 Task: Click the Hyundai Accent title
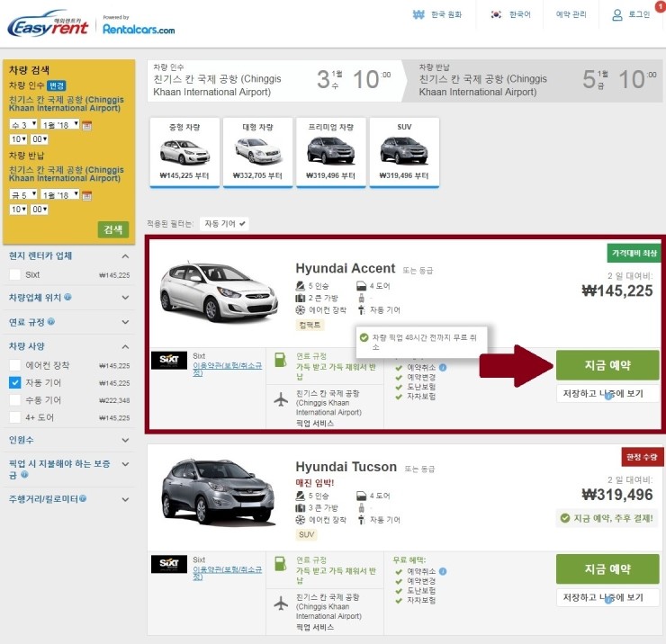[x=346, y=268]
